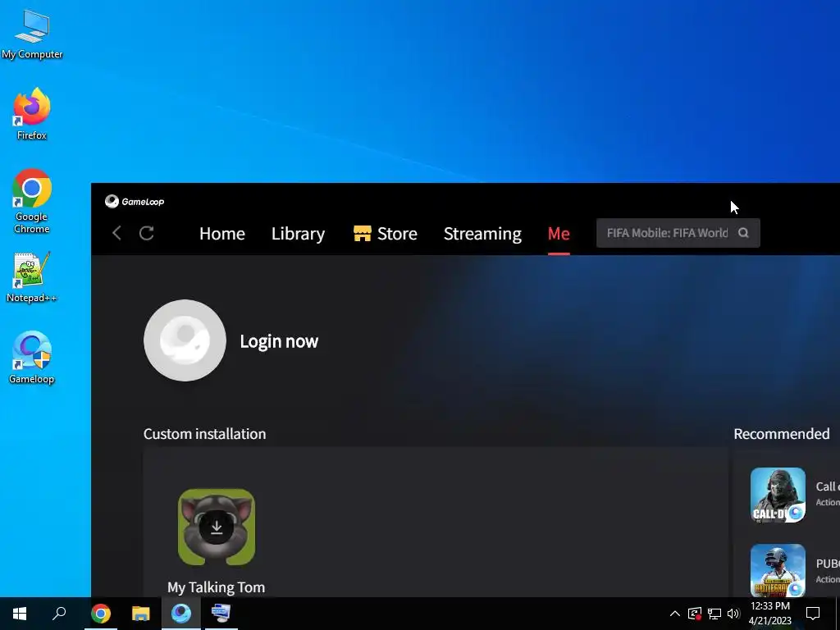Click the Store shop icon
The width and height of the screenshot is (840, 630).
[362, 233]
